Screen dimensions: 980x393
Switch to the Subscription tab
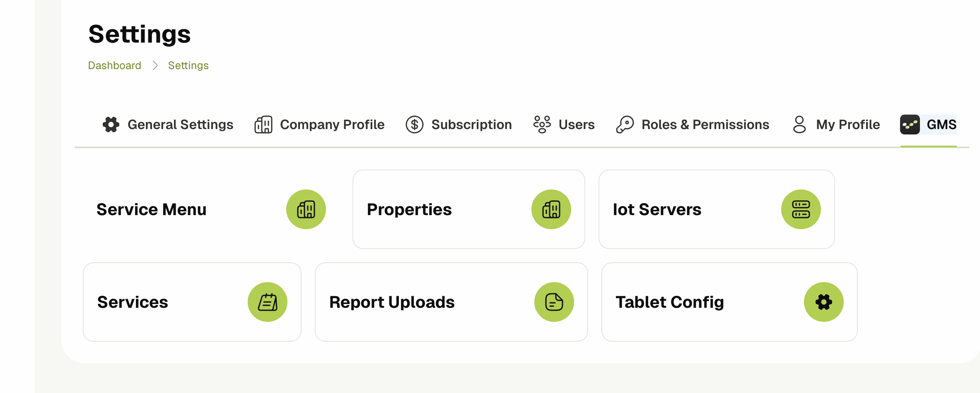tap(471, 125)
